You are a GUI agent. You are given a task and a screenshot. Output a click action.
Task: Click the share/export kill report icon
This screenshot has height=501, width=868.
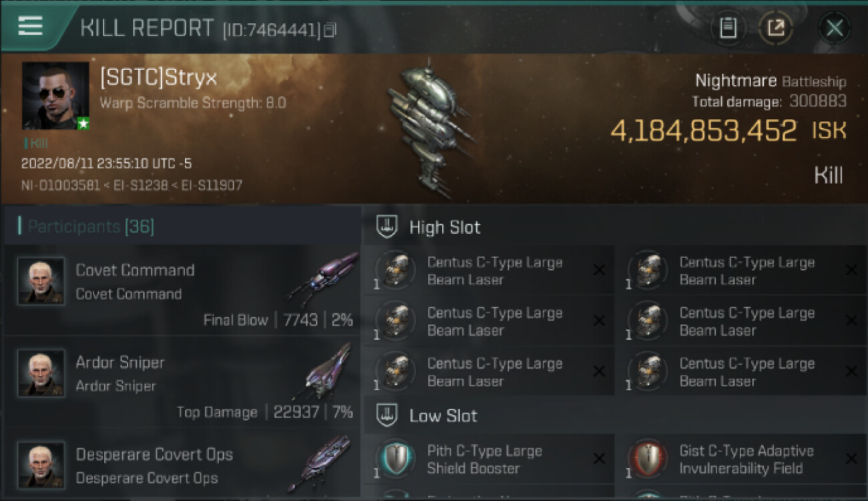(x=776, y=28)
